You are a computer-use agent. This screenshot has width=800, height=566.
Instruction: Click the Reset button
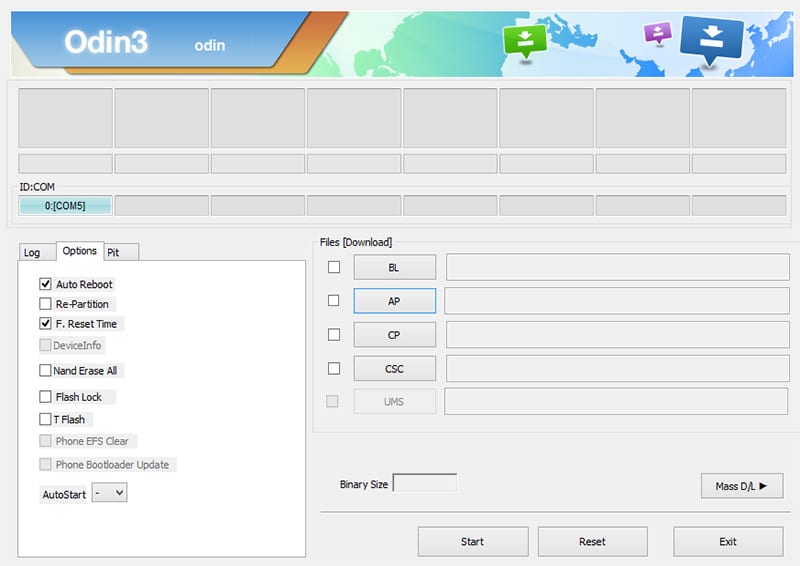[x=592, y=542]
